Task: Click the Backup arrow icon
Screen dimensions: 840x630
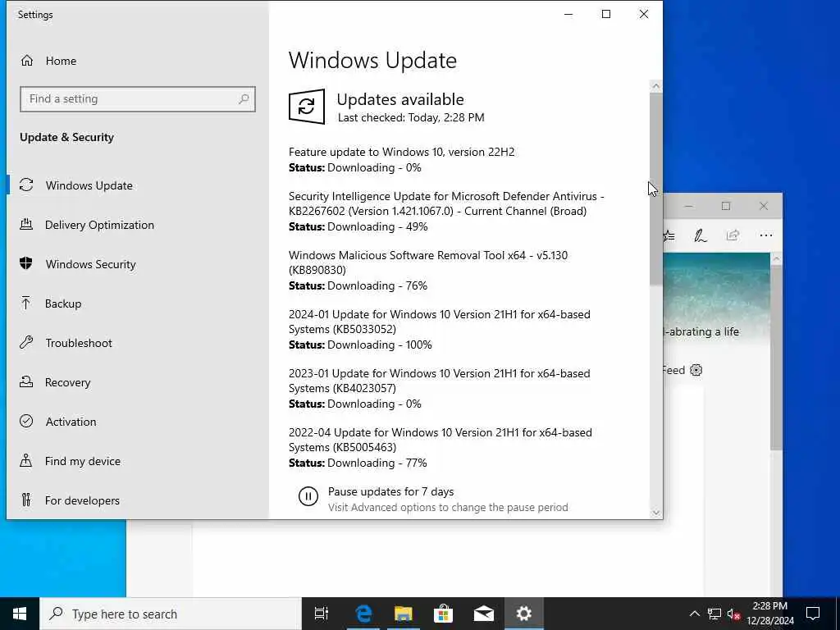Action: pyautogui.click(x=25, y=304)
